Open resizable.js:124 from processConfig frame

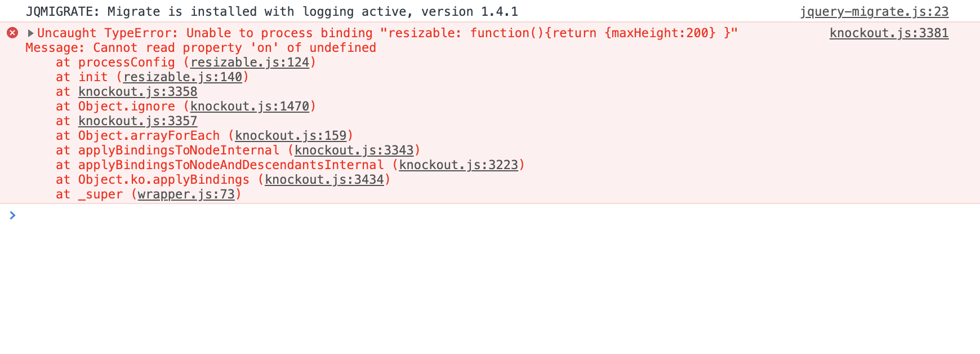[251, 62]
